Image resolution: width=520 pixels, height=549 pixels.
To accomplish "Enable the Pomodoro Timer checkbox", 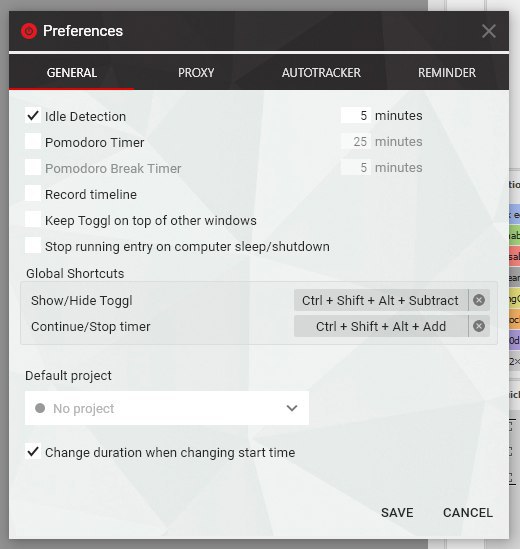I will coord(33,141).
